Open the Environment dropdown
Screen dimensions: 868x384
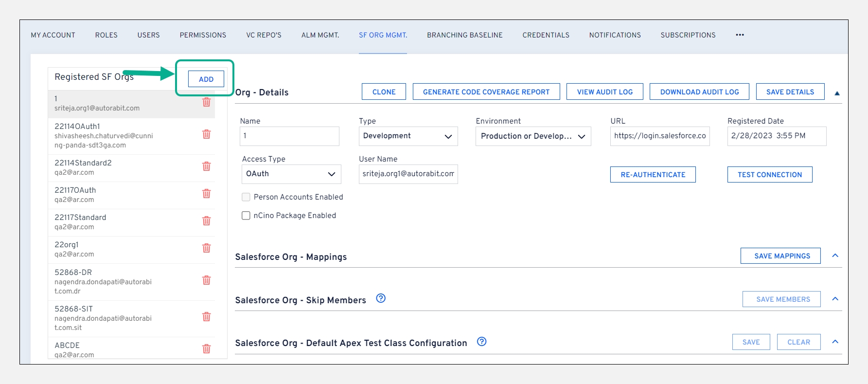tap(533, 136)
